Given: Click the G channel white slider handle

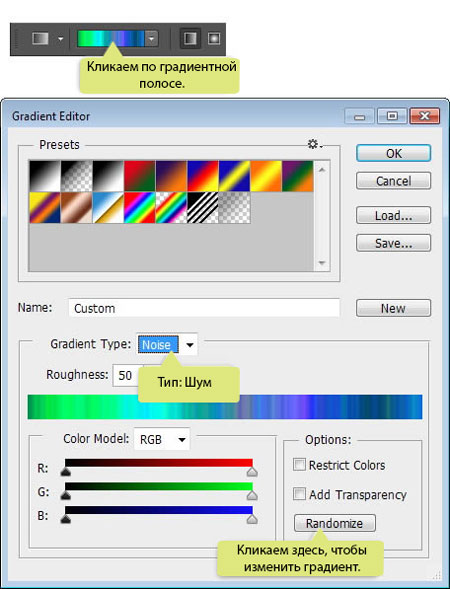Looking at the screenshot, I should (x=252, y=495).
